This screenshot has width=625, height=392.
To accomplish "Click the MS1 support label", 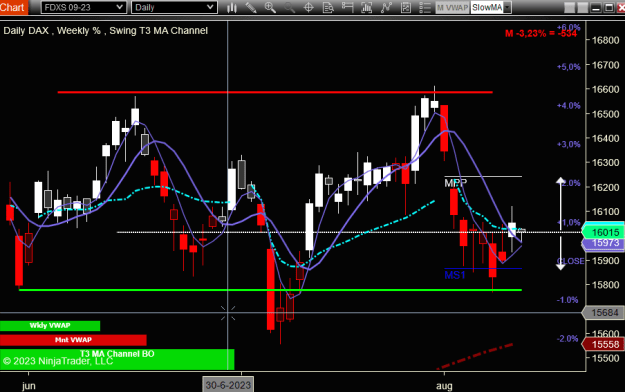I will (x=455, y=275).
